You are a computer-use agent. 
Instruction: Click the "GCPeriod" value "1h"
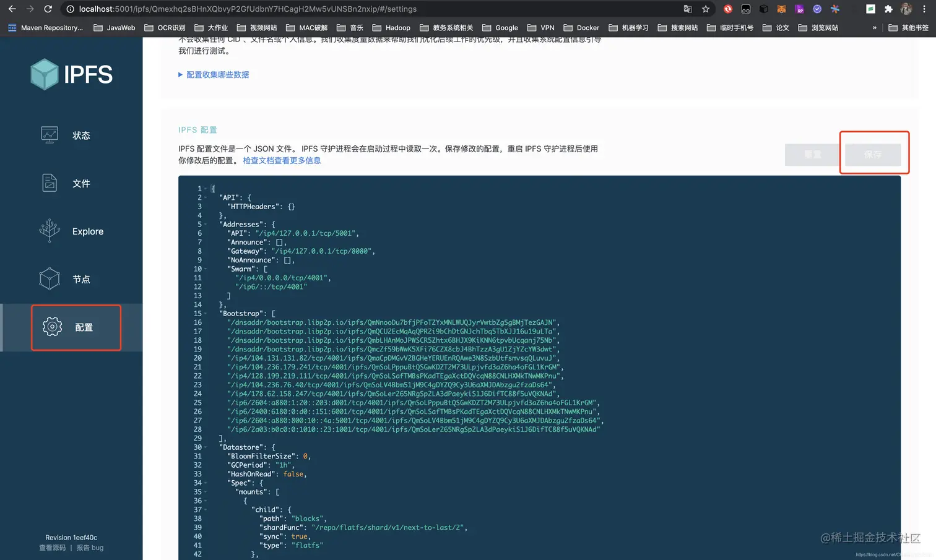pyautogui.click(x=283, y=465)
